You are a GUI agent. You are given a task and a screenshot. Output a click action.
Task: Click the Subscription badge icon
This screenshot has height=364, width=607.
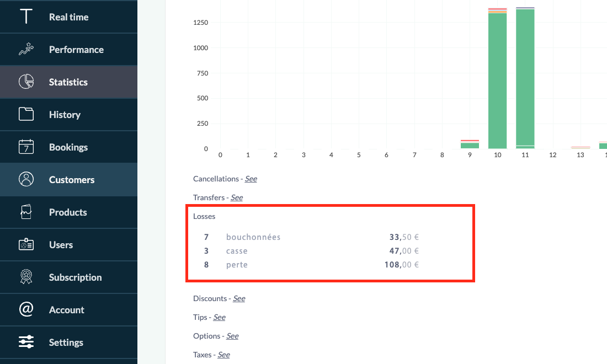[26, 277]
